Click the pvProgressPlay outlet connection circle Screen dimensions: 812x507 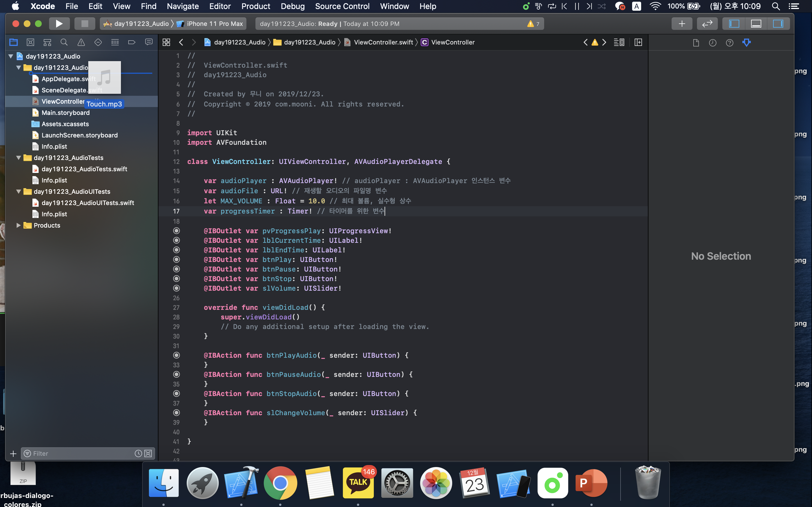pos(176,231)
